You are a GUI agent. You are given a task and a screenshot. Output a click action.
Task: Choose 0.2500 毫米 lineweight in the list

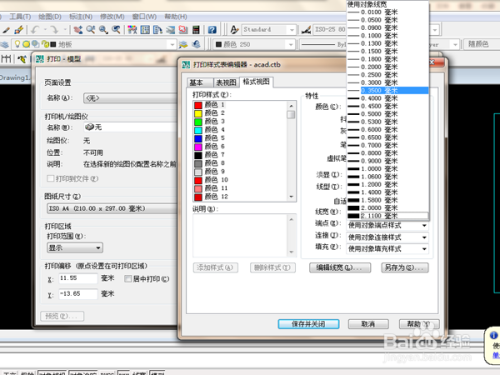pos(387,75)
